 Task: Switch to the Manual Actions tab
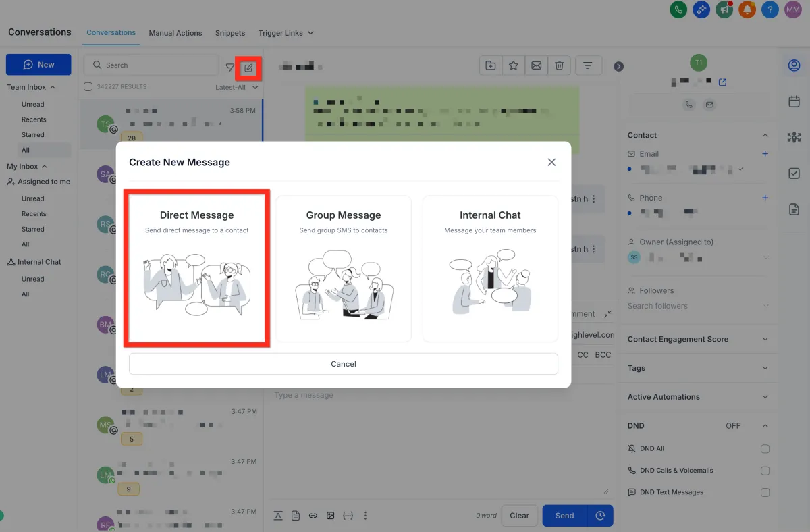coord(175,33)
